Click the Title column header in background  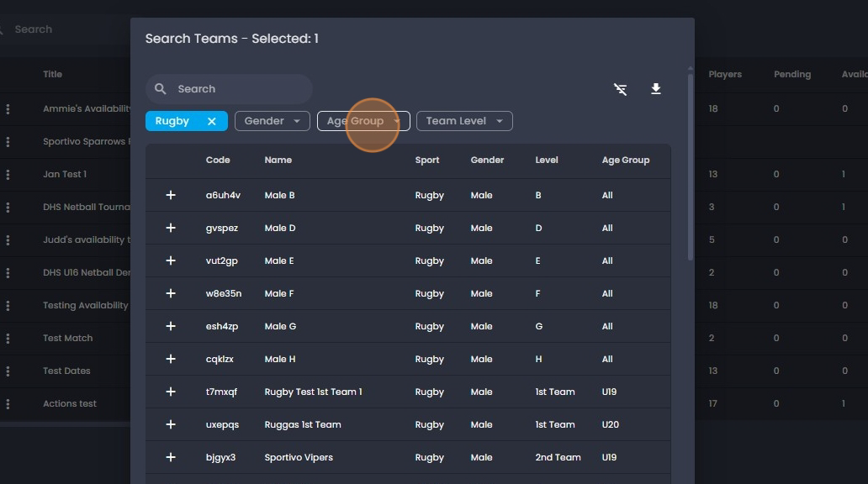pyautogui.click(x=53, y=74)
